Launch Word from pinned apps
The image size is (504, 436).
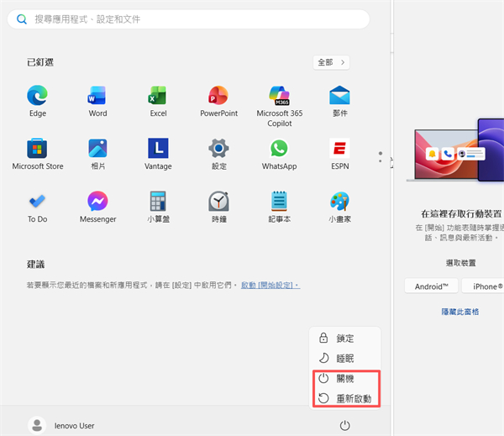97,102
